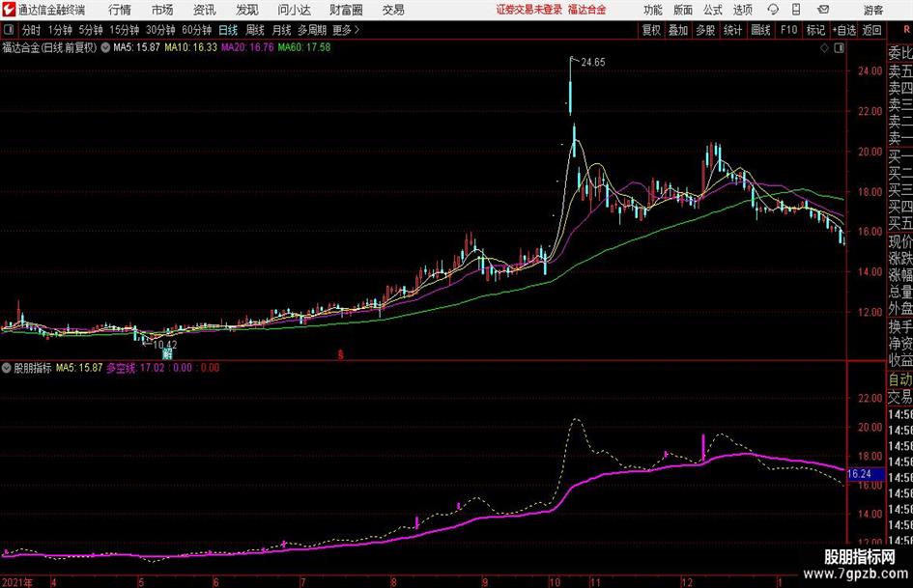Toggle the left side panel icon
Image resolution: width=913 pixels, height=588 pixels.
point(8,30)
